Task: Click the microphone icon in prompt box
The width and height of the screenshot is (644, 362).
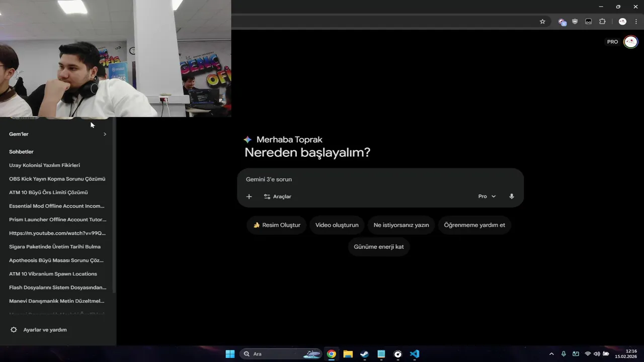Action: click(512, 197)
